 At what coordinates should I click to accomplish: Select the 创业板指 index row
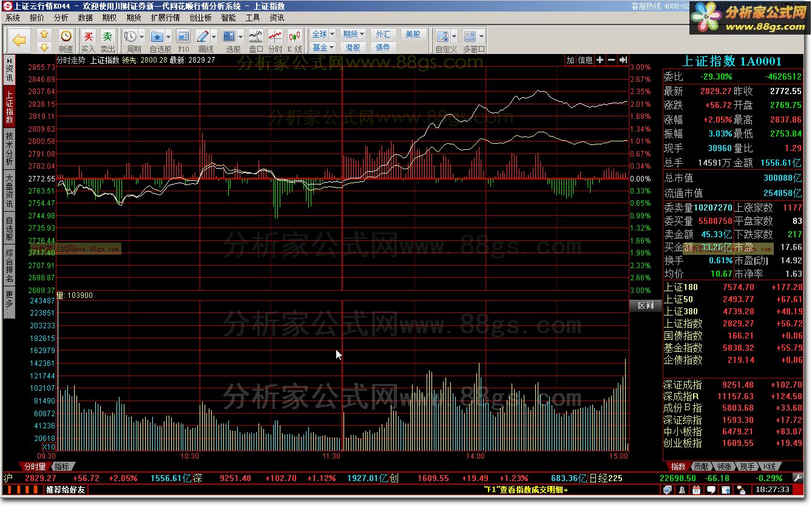click(x=732, y=444)
